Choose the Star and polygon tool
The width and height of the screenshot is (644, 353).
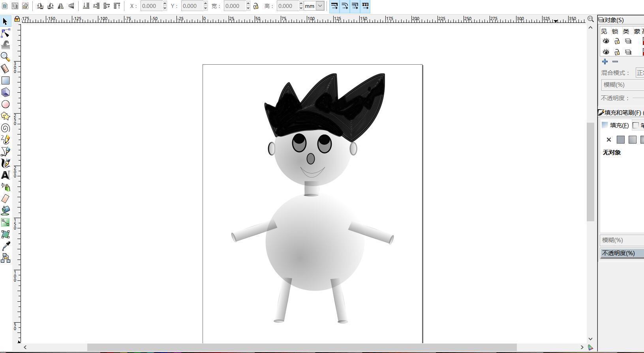point(6,116)
